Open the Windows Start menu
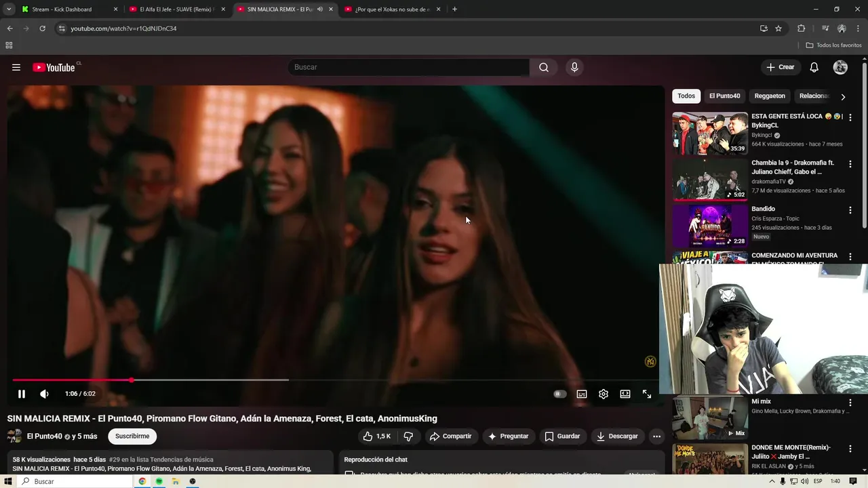This screenshot has width=868, height=488. tap(7, 481)
